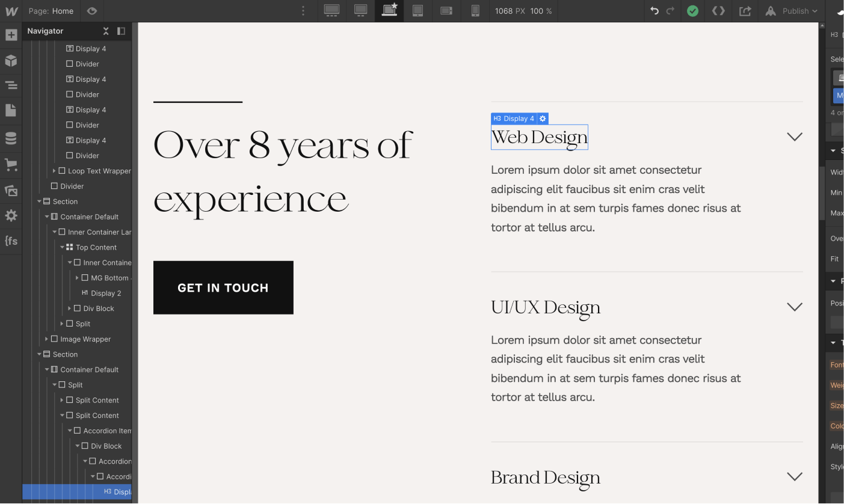Click the font Color swatch in Typography
The height and width of the screenshot is (504, 844).
click(838, 426)
